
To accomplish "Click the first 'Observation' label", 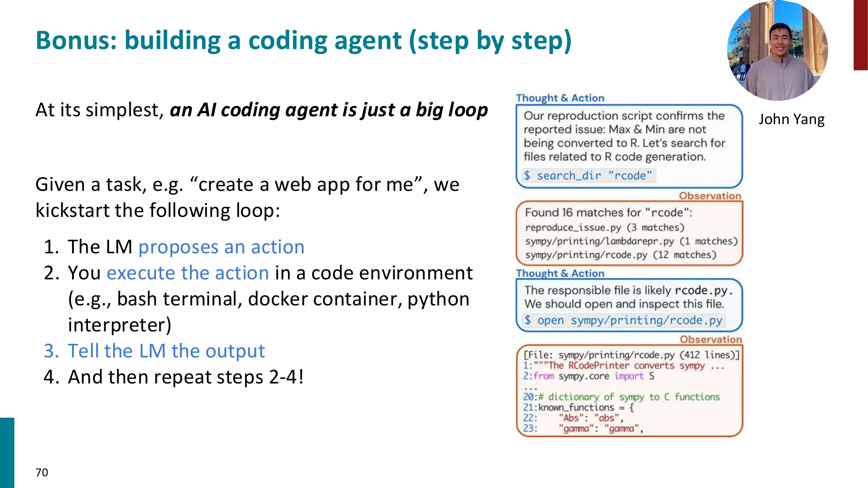I will pos(710,196).
